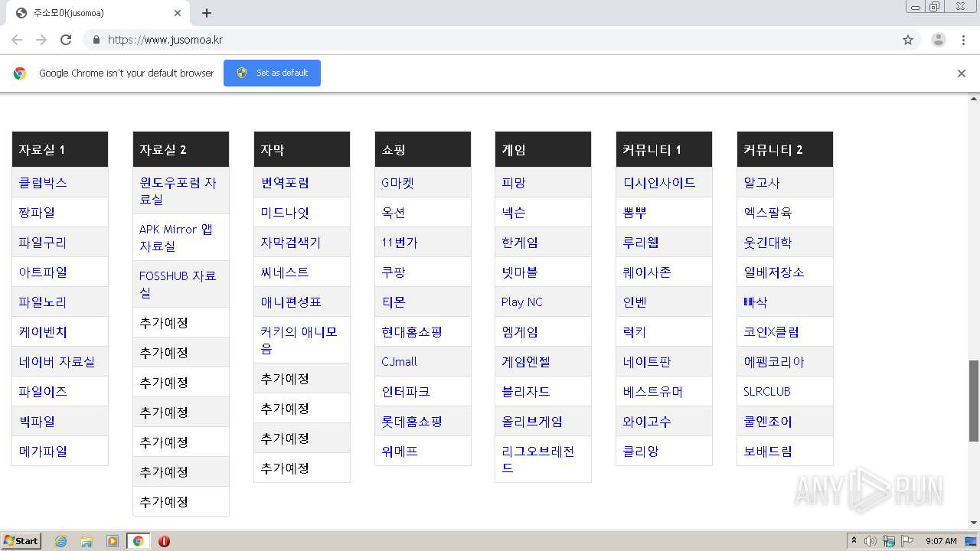Viewport: 980px width, 551px height.
Task: Open the media player taskbar icon
Action: tap(113, 541)
